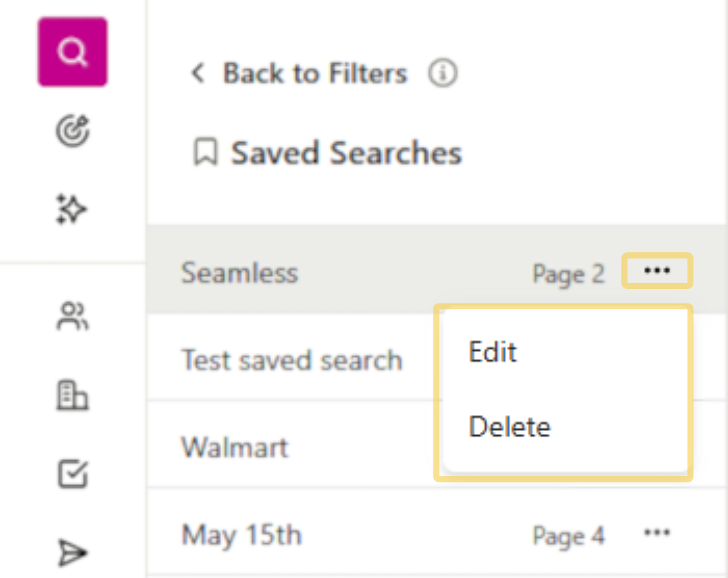This screenshot has width=728, height=578.
Task: Click the AI sparkle icon in the sidebar
Action: point(72,208)
